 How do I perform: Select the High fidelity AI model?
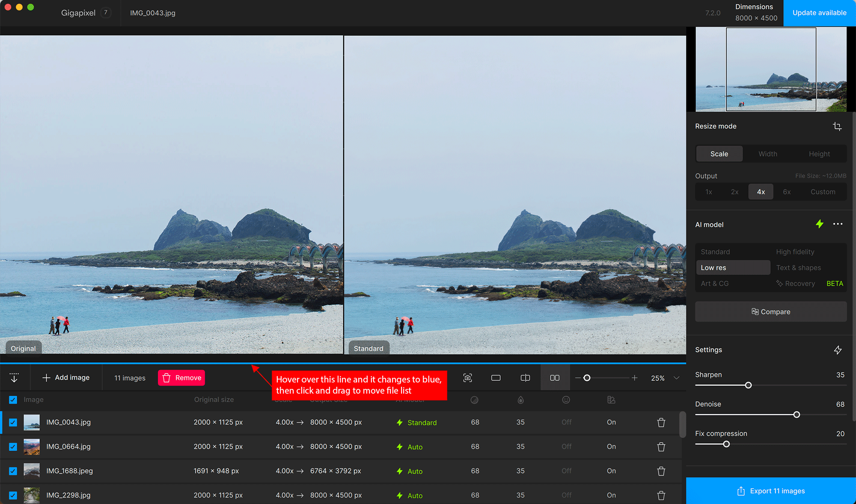[x=808, y=252]
